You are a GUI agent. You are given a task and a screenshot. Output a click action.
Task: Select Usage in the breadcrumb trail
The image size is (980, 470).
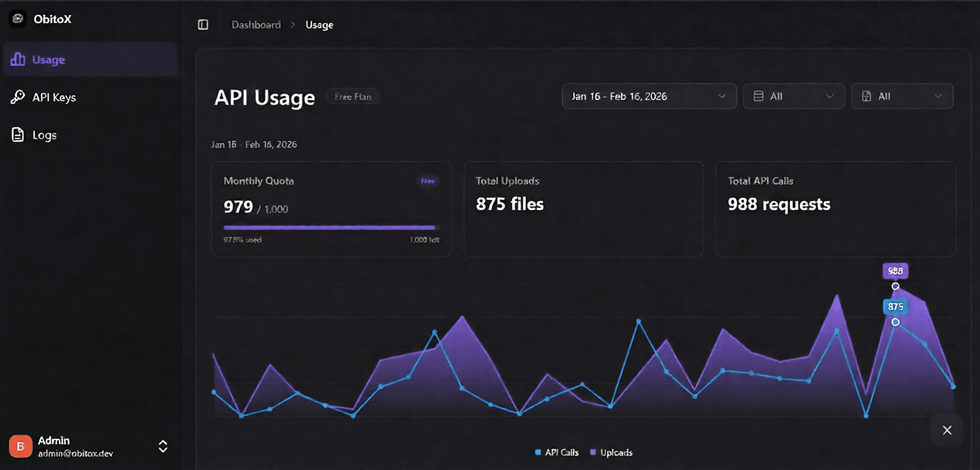tap(319, 24)
